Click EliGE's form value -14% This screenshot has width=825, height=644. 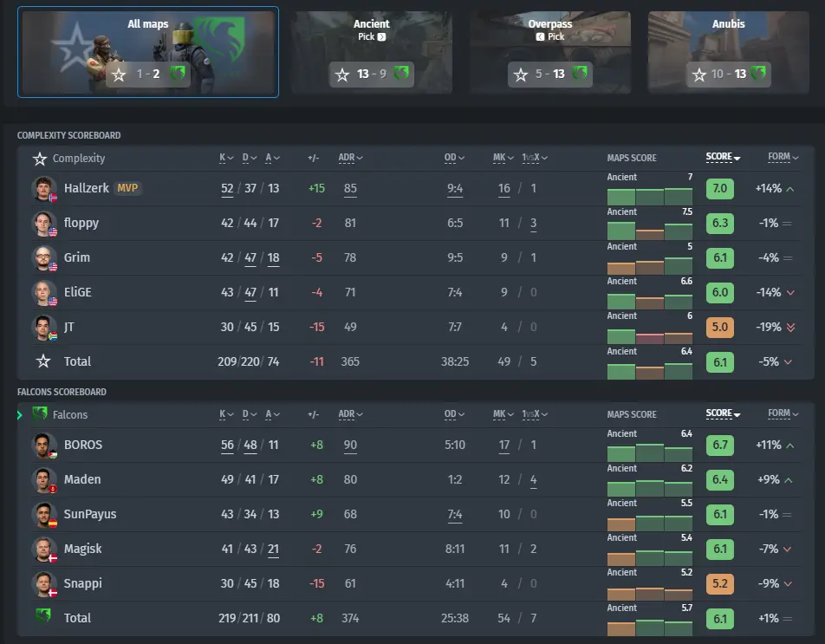[x=769, y=293]
